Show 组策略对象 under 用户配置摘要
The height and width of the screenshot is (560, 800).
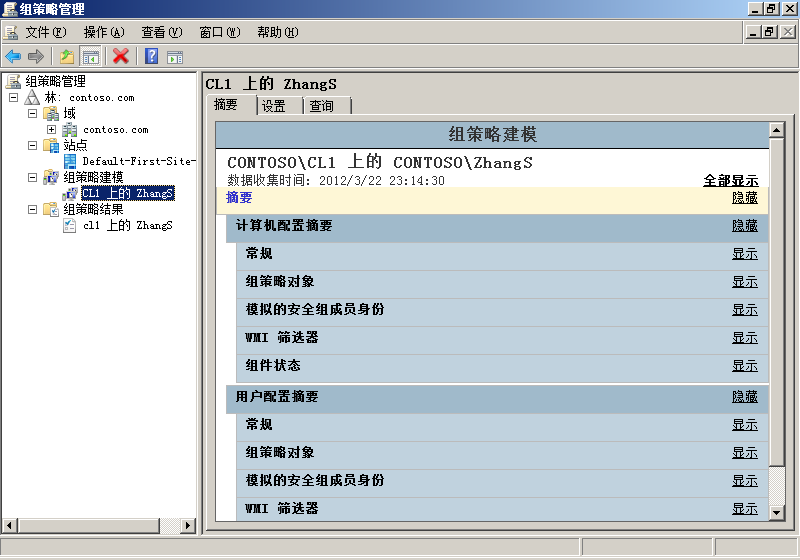[x=745, y=452]
